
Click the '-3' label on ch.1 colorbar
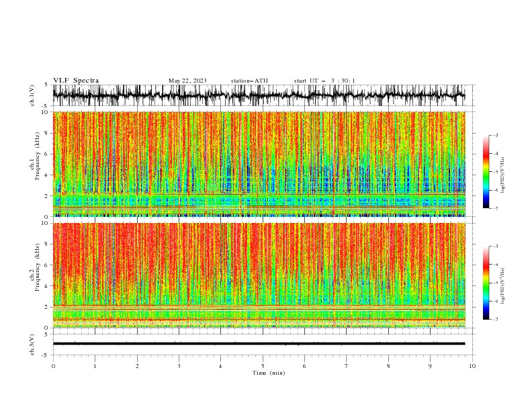pyautogui.click(x=496, y=135)
